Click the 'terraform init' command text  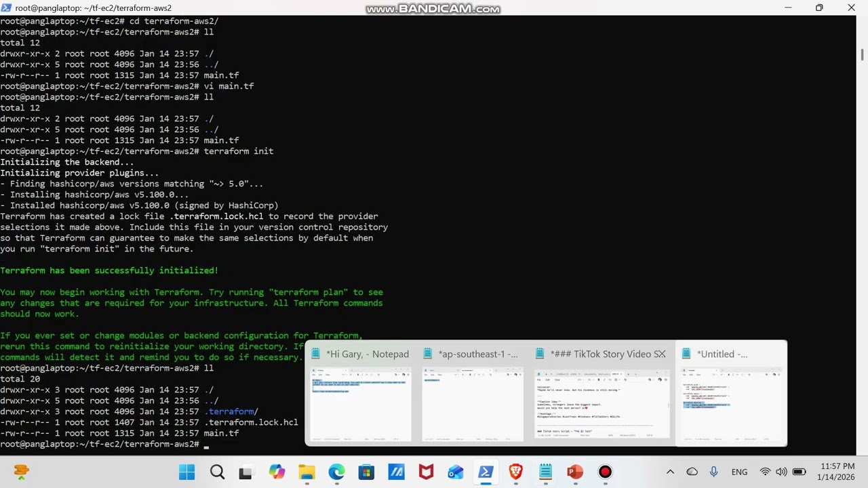click(x=239, y=151)
